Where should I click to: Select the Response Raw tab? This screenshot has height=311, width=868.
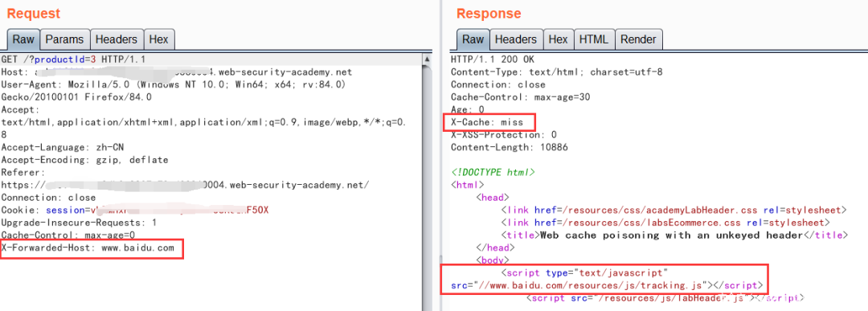click(x=473, y=39)
